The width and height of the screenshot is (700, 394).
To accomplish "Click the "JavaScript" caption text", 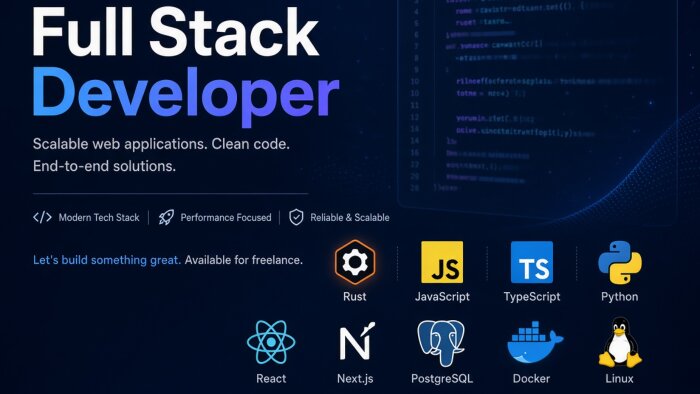I will [442, 297].
